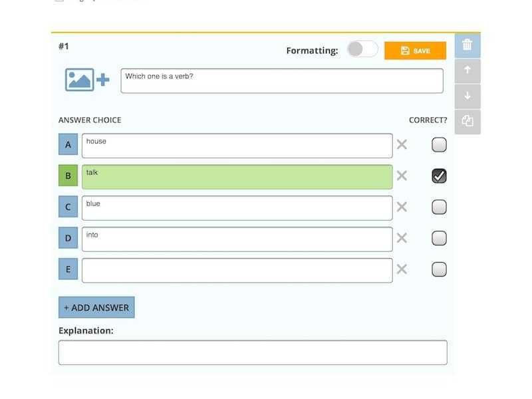Remove answer B 'talk' with its X
Screen dimensions: 532x399
pyautogui.click(x=402, y=176)
